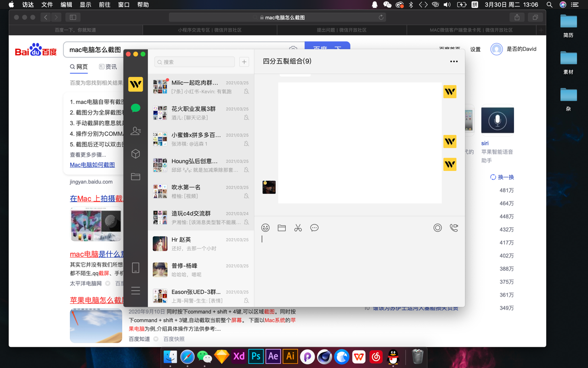
Task: Click the Mac电脑如何截图 link in Baidu
Action: (x=92, y=165)
